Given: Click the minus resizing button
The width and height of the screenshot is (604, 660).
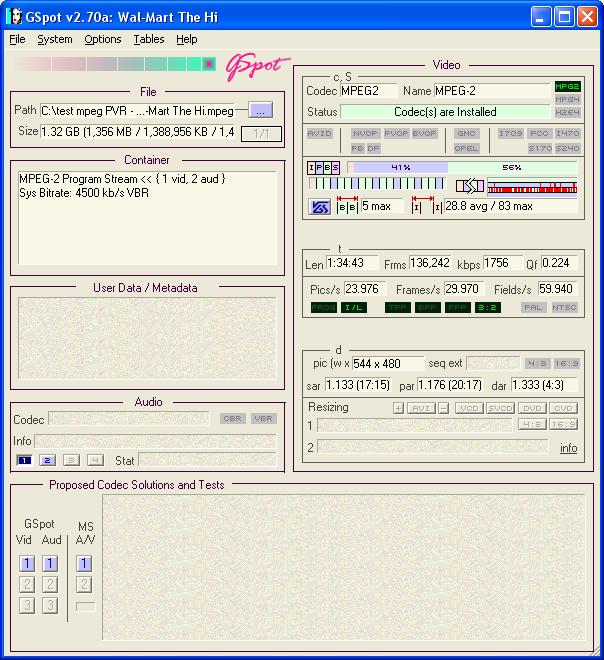Looking at the screenshot, I should [443, 408].
